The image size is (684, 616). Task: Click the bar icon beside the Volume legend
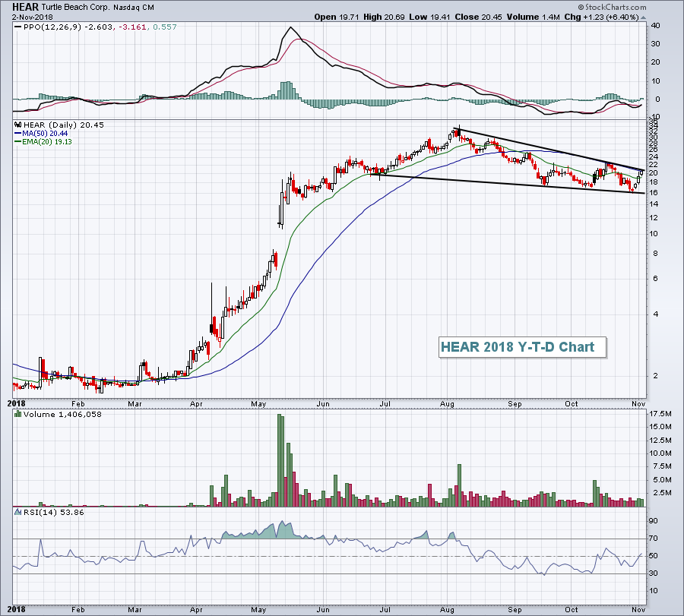pyautogui.click(x=18, y=414)
